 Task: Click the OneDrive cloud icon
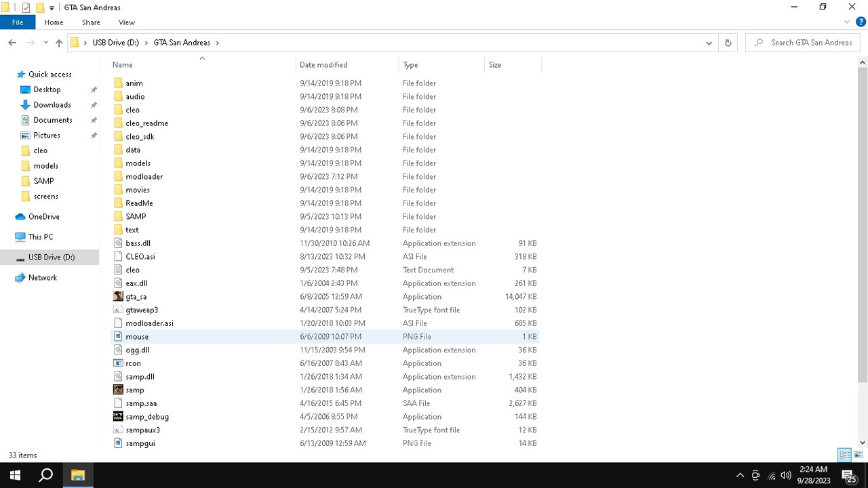[21, 217]
